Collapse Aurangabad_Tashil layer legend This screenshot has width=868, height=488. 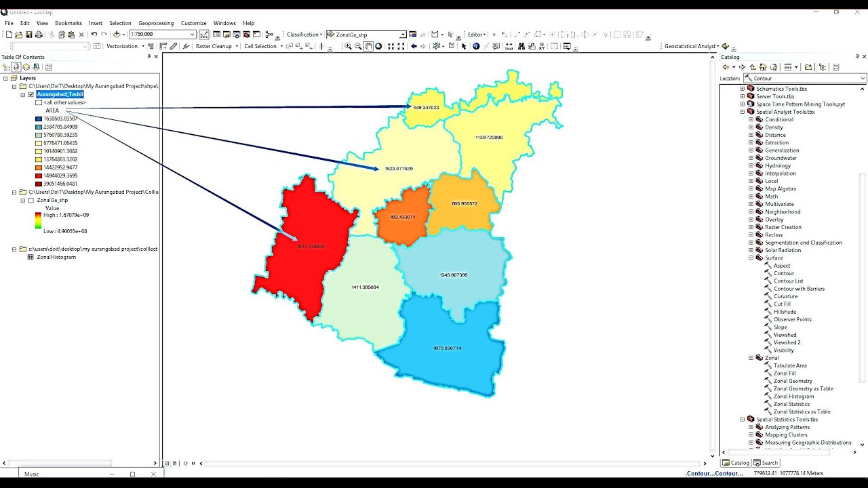(22, 94)
